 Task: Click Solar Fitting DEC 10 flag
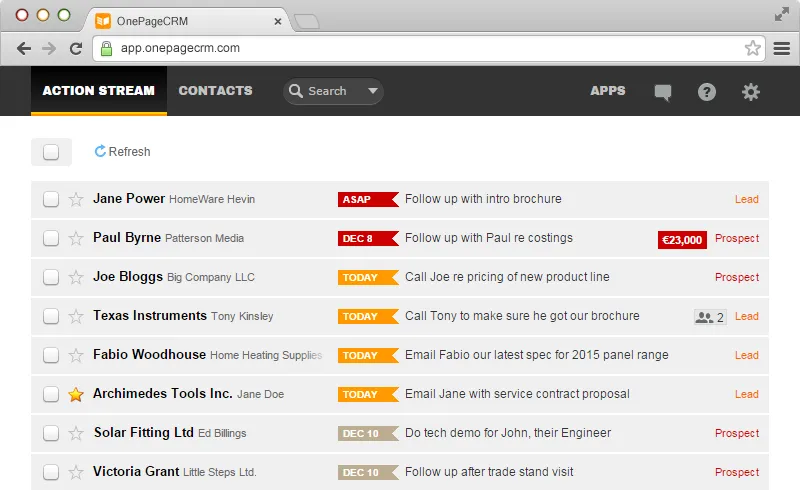[x=368, y=434]
